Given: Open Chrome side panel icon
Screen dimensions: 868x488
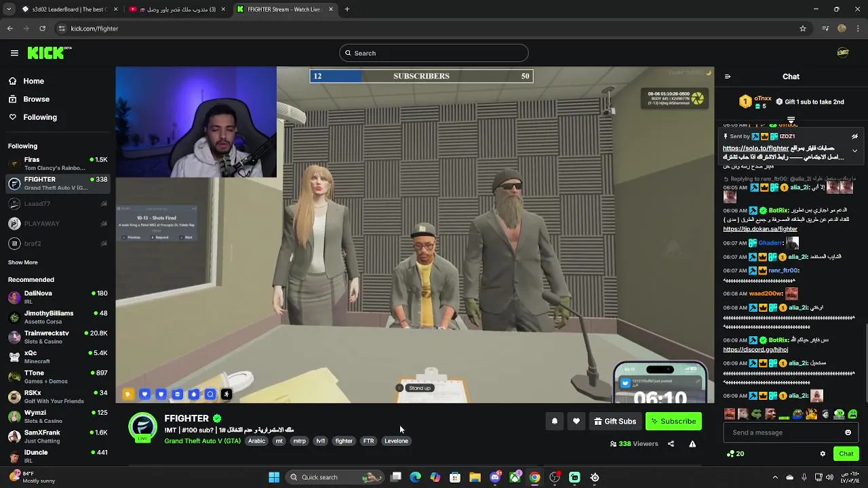Looking at the screenshot, I should point(825,28).
